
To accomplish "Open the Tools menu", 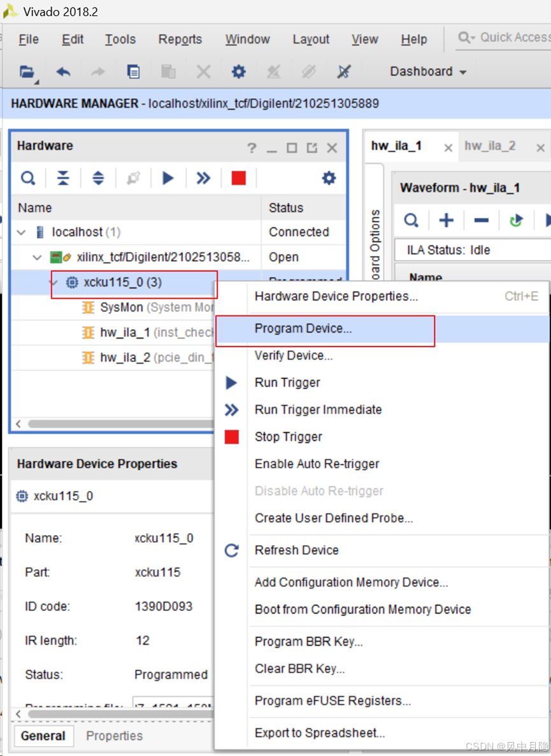I will point(120,39).
